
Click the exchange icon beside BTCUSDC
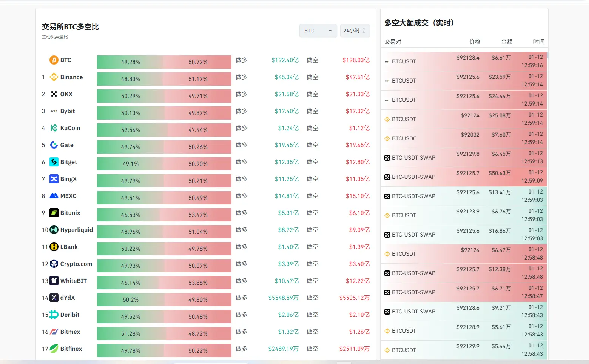pyautogui.click(x=387, y=138)
